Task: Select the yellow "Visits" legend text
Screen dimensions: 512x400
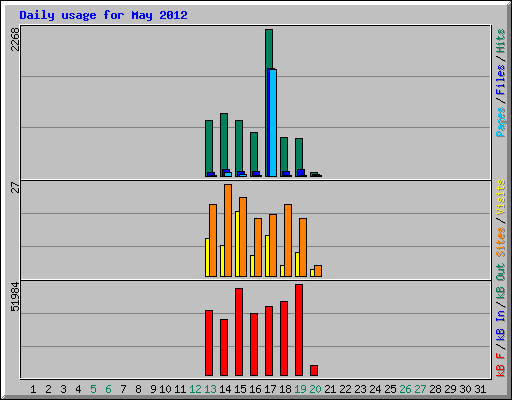Action: [501, 198]
